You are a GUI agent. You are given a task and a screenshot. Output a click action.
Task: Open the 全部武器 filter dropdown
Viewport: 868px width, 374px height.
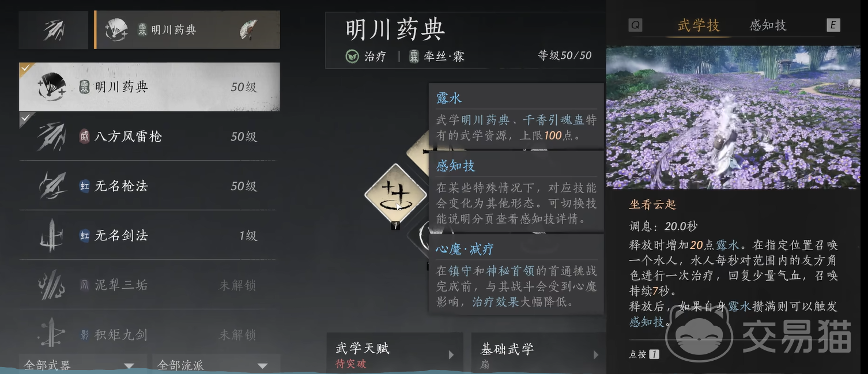[x=83, y=364]
